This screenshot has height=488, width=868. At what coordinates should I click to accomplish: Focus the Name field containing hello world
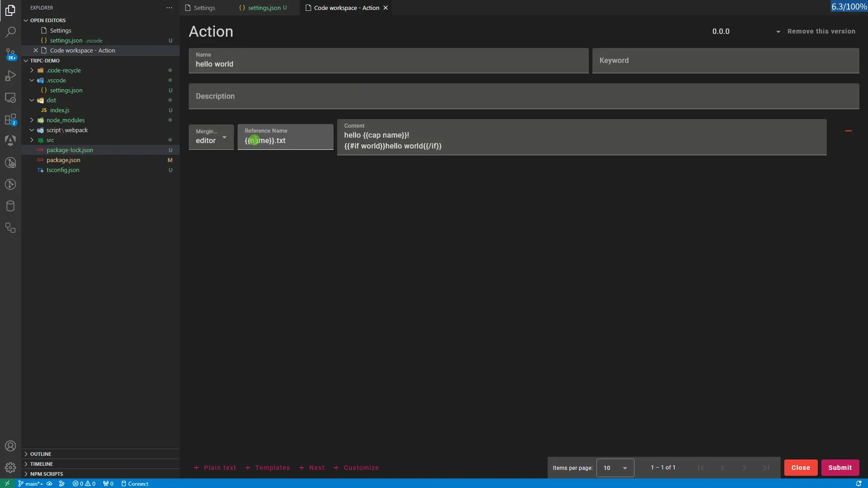[x=389, y=61]
